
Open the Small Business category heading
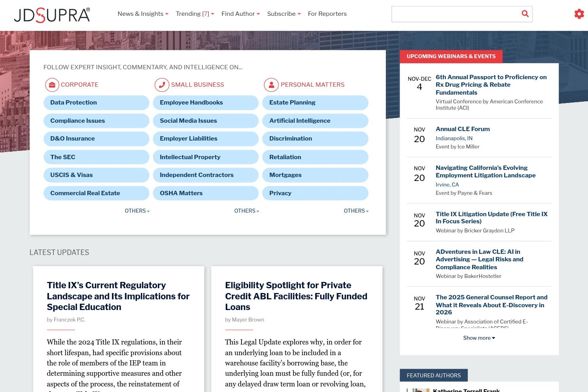coord(198,85)
